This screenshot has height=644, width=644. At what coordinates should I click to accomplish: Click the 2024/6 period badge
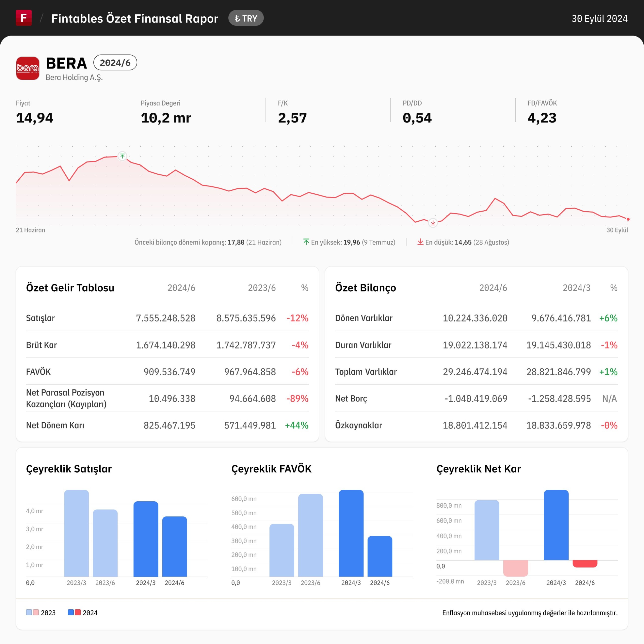click(115, 63)
